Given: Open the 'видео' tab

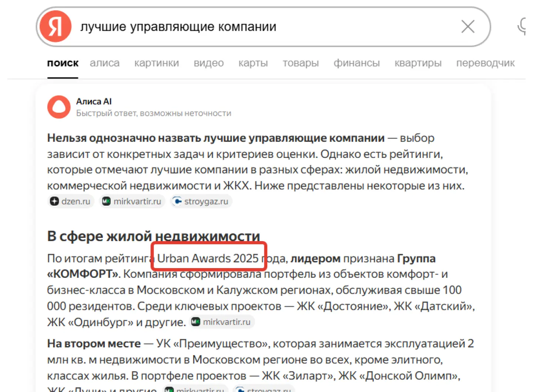Looking at the screenshot, I should tap(209, 63).
